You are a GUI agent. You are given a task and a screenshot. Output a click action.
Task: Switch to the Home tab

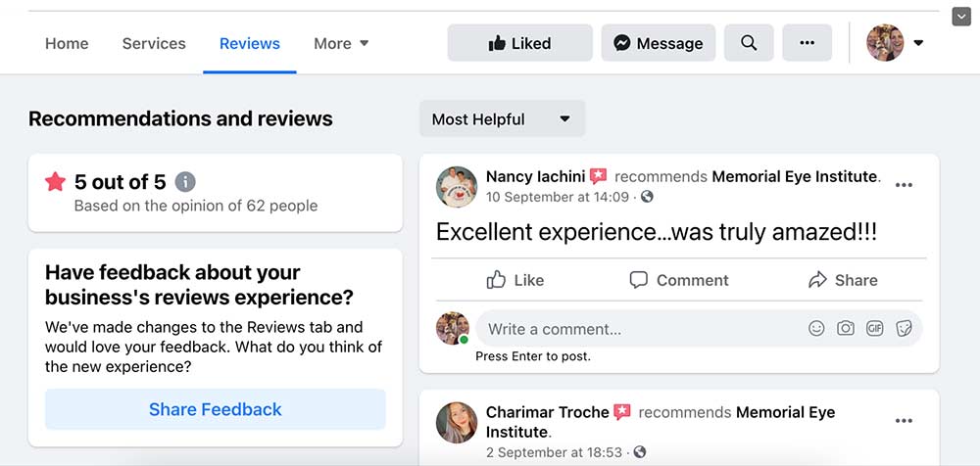coord(67,43)
